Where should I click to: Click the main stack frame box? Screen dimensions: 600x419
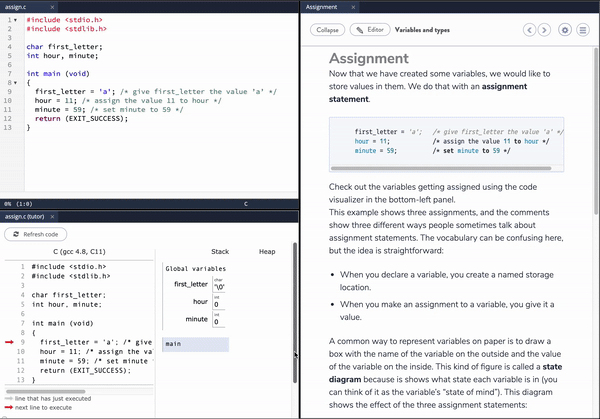(x=196, y=344)
